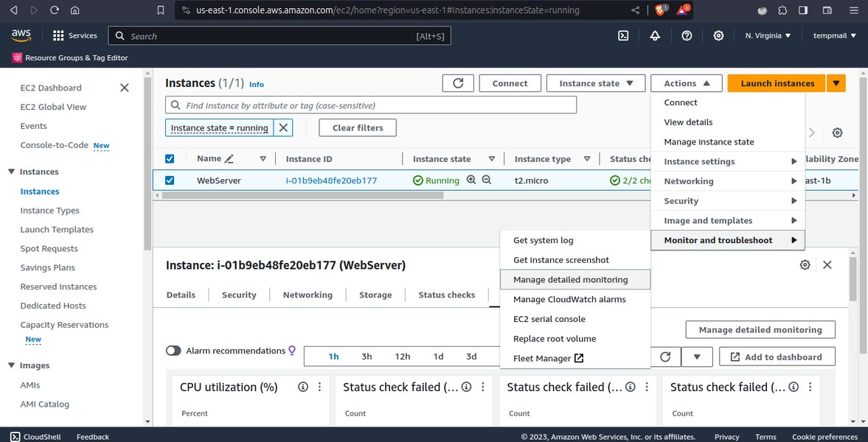Show info for CPU utilization chart

303,387
